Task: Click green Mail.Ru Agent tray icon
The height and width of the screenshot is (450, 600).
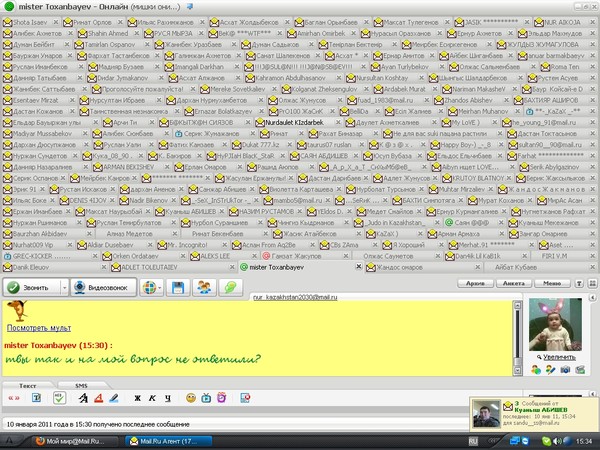Action: coord(546,441)
